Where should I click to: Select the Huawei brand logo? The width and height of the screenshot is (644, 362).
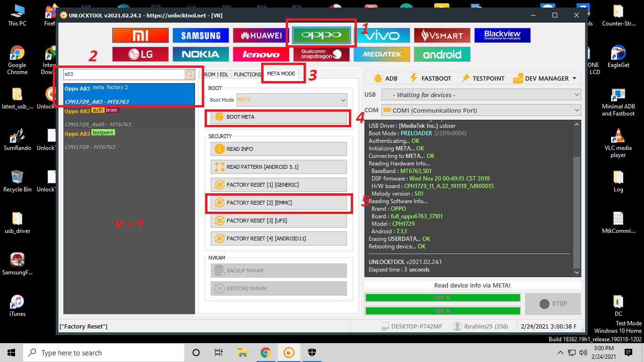pos(261,35)
